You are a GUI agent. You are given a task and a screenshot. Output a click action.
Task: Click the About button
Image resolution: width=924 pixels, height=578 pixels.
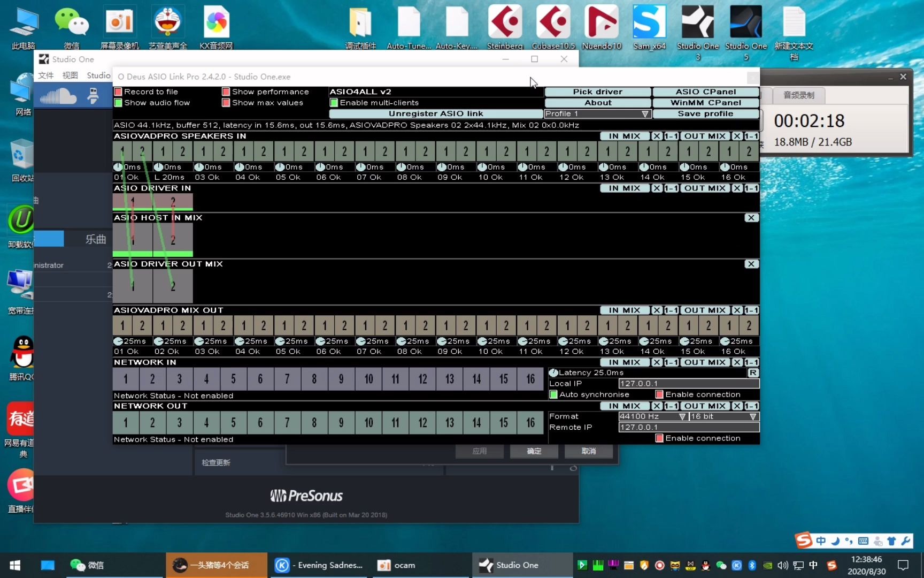(x=598, y=103)
